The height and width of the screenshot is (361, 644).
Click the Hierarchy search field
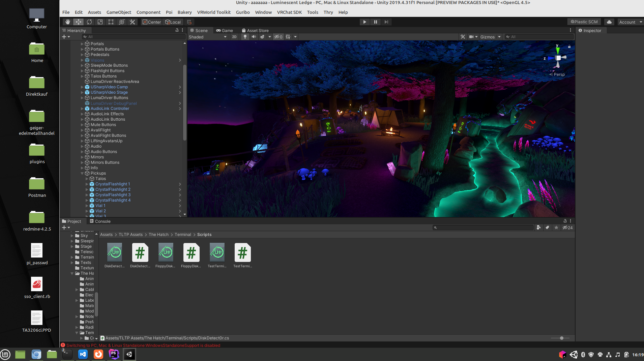(135, 37)
